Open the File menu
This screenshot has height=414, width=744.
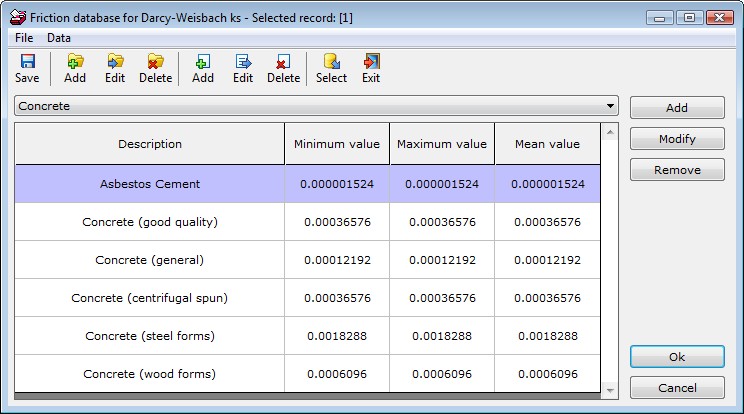24,37
